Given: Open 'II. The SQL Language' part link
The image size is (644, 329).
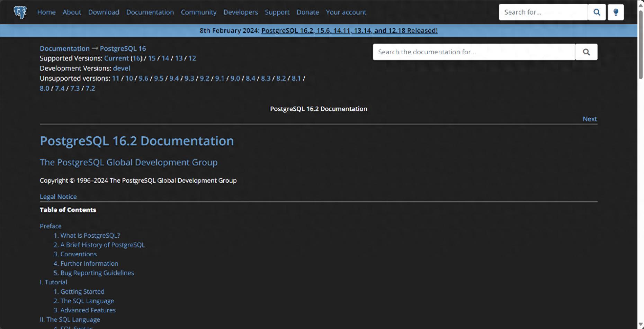Looking at the screenshot, I should [x=70, y=319].
